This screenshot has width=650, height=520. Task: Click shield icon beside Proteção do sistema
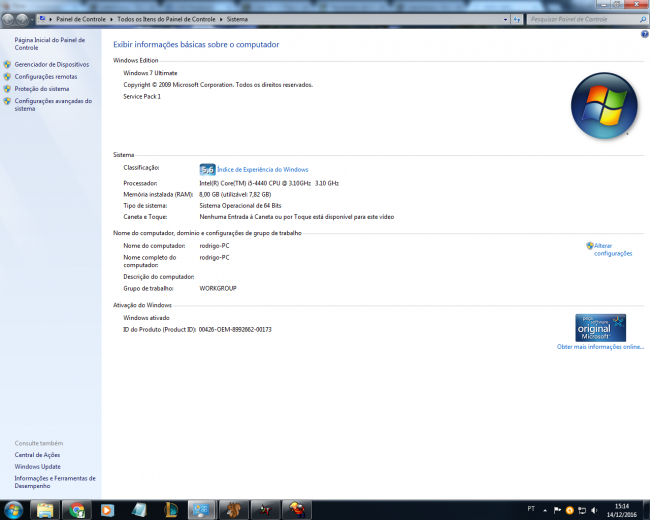click(7, 89)
